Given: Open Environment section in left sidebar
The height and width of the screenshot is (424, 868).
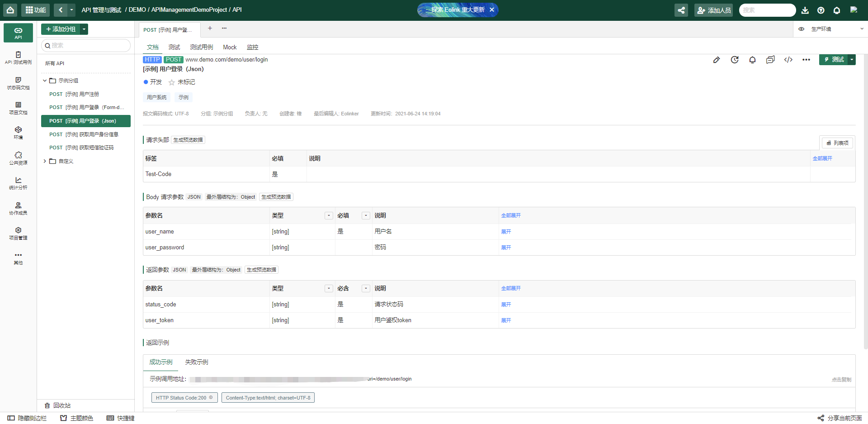Looking at the screenshot, I should (18, 133).
